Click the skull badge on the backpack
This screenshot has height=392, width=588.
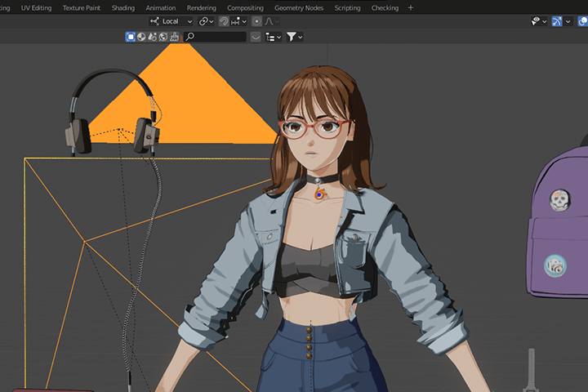560,200
